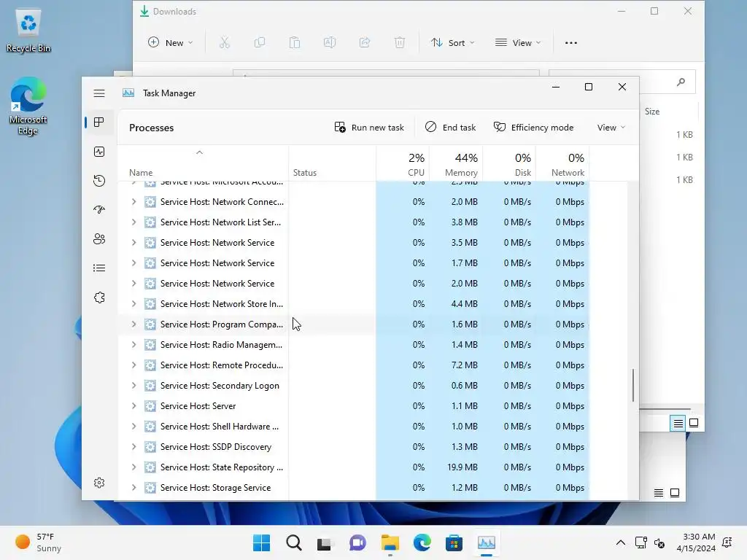
Task: Show hidden tray icons chevron
Action: [621, 542]
